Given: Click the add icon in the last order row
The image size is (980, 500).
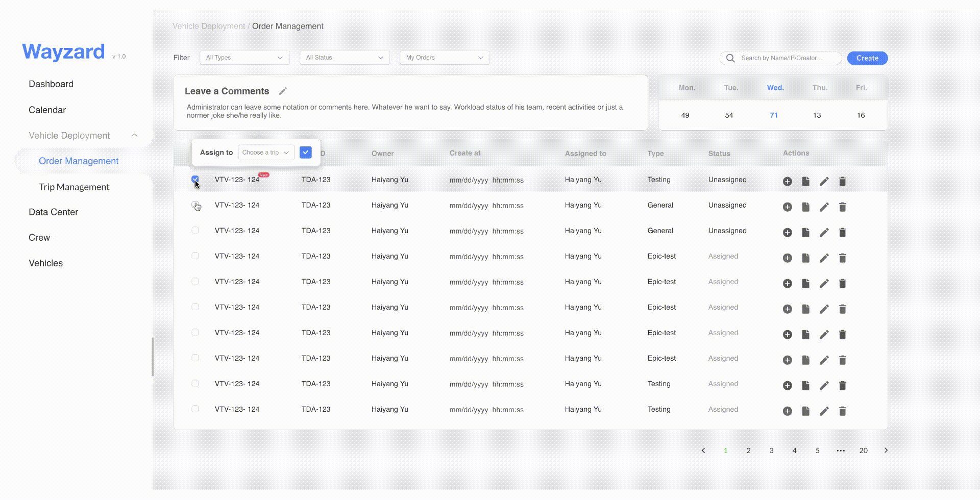Looking at the screenshot, I should [x=788, y=411].
